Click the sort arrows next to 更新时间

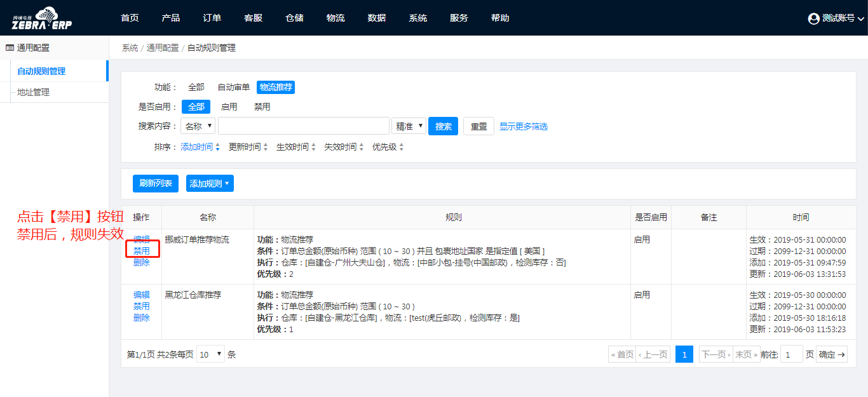[x=265, y=147]
